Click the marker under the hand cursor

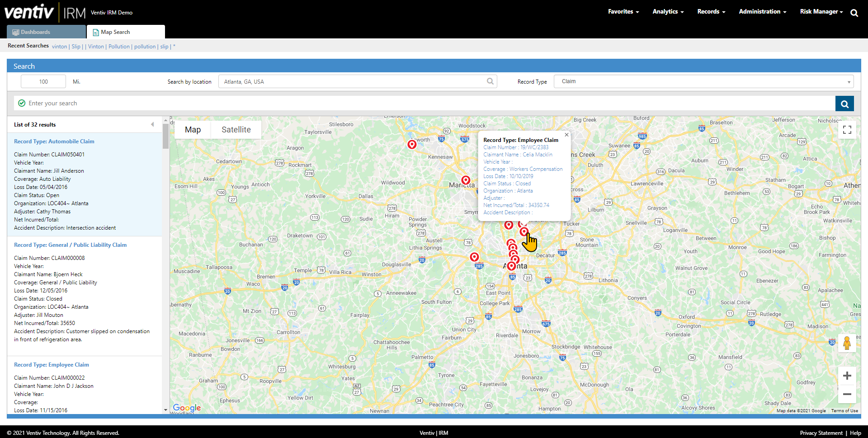(524, 231)
